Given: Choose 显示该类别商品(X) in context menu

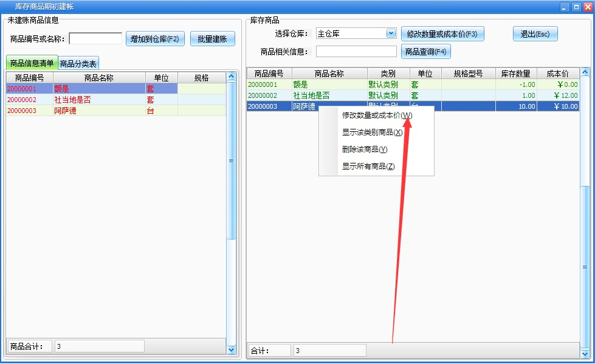Looking at the screenshot, I should [372, 132].
